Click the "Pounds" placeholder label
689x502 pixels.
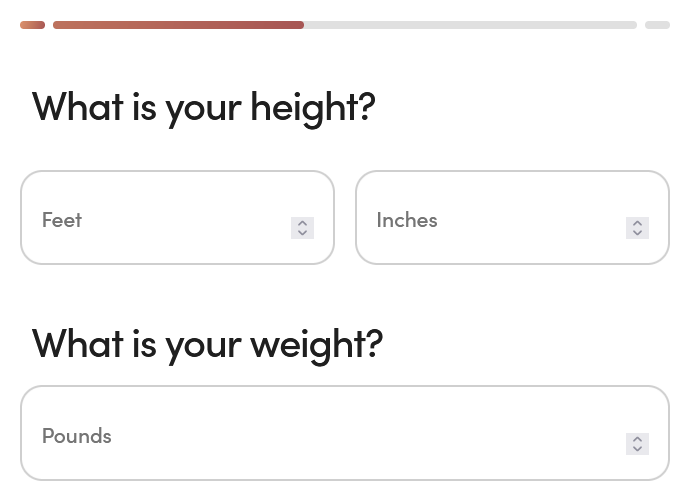point(77,436)
